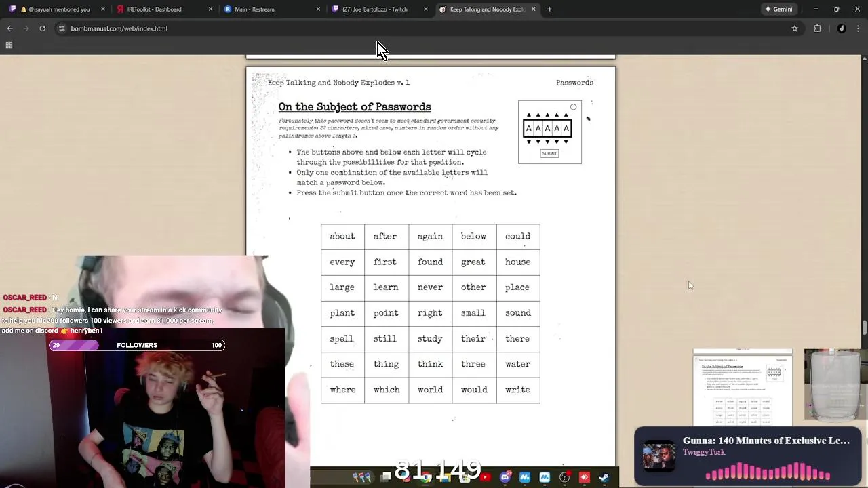Open Google Chrome from the taskbar
Image resolution: width=868 pixels, height=488 pixels.
coord(425,477)
